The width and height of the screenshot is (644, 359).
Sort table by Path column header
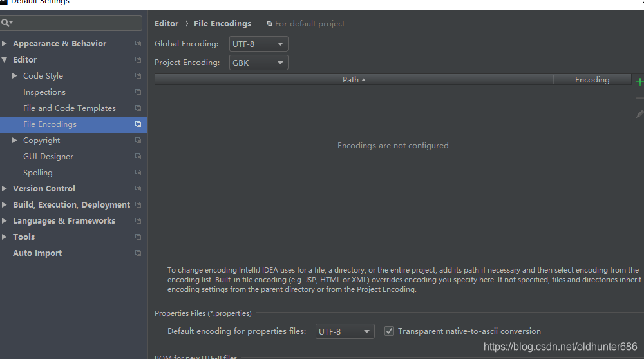pyautogui.click(x=354, y=80)
